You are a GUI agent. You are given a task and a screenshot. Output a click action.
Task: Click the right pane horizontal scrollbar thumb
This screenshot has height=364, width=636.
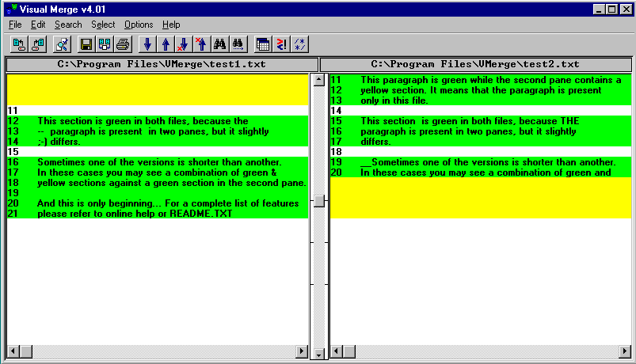pos(349,351)
